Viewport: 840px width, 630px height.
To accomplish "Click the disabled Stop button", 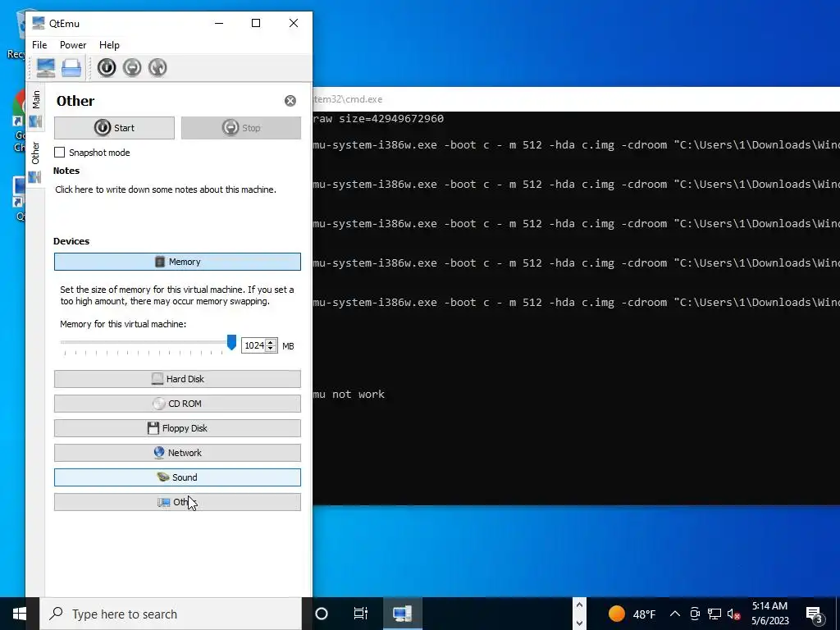I will coord(241,128).
